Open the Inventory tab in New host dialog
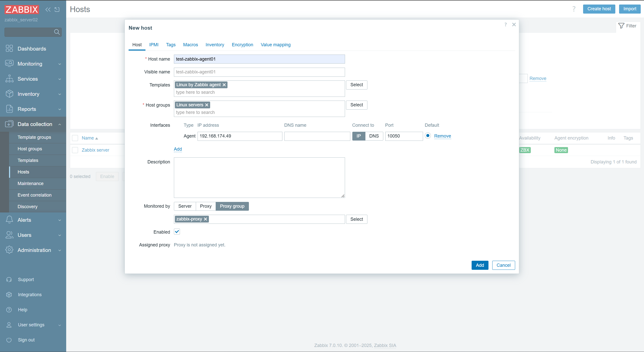Screen dimensions: 644x352 point(215,45)
